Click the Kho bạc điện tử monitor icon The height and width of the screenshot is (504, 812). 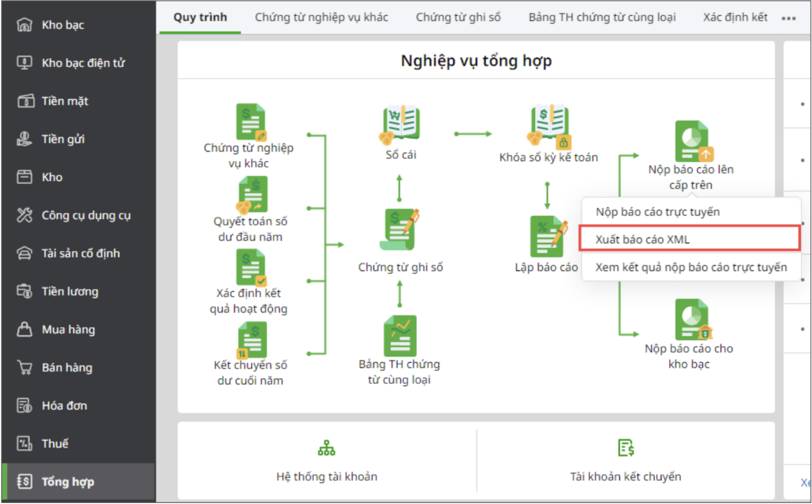[x=24, y=63]
